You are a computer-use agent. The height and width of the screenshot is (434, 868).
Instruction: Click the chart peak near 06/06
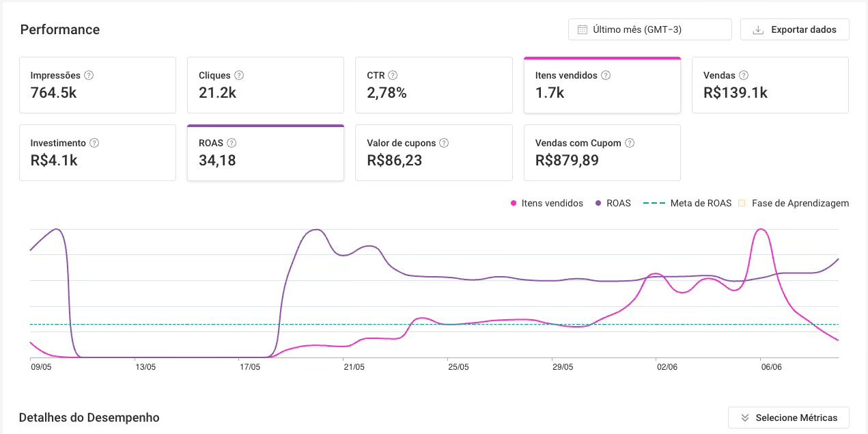pyautogui.click(x=760, y=230)
